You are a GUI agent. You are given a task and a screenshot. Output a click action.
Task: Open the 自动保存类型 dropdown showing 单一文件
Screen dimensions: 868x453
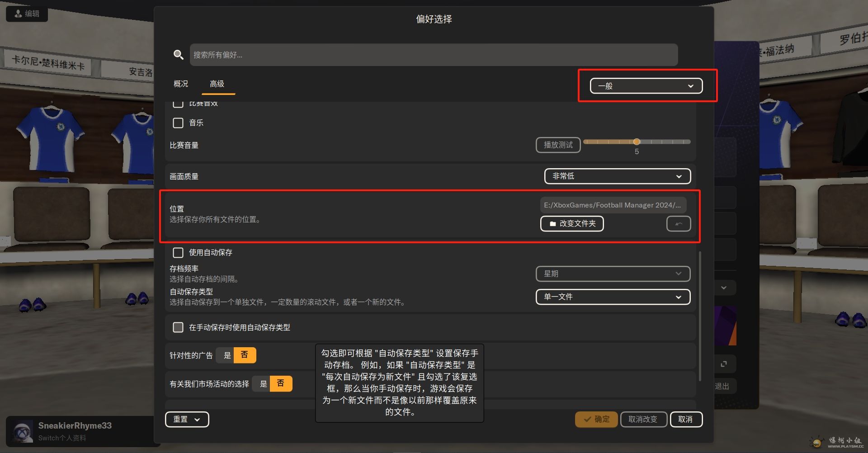[613, 297]
